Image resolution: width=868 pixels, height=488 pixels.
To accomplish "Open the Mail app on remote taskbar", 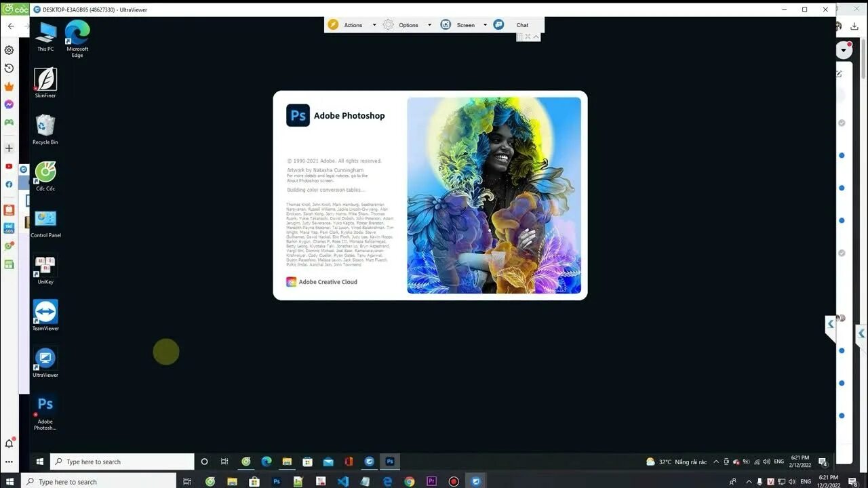I will click(328, 462).
